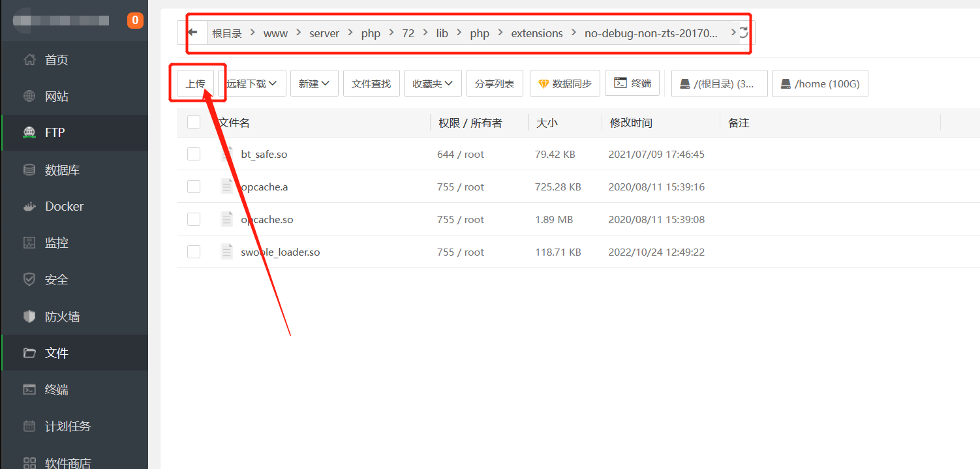Image resolution: width=980 pixels, height=469 pixels.
Task: Click the 数据同步 diamond icon button
Action: click(x=564, y=83)
